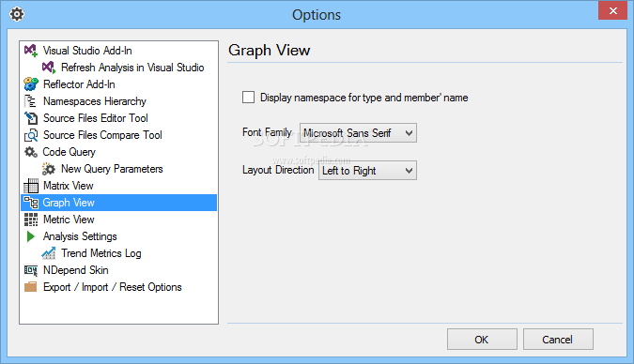Enable Display namespace for type checkbox
Screen dimensions: 634x364
248,98
